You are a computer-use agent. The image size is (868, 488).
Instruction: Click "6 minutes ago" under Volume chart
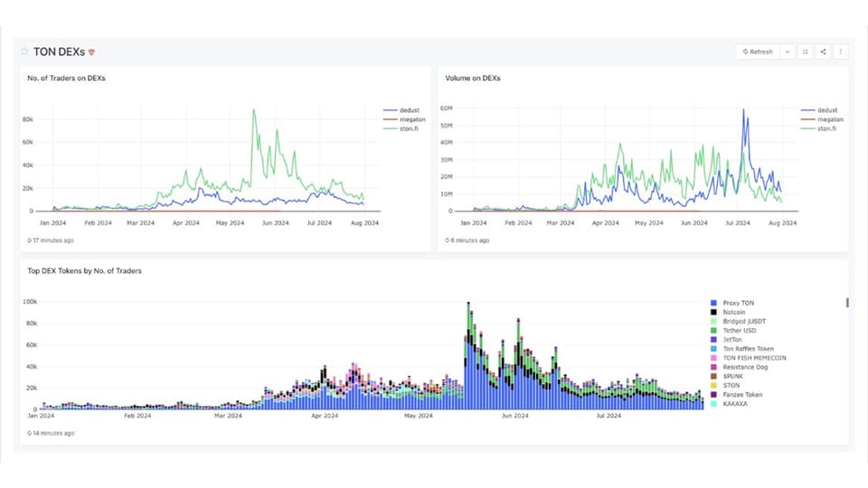pyautogui.click(x=470, y=240)
